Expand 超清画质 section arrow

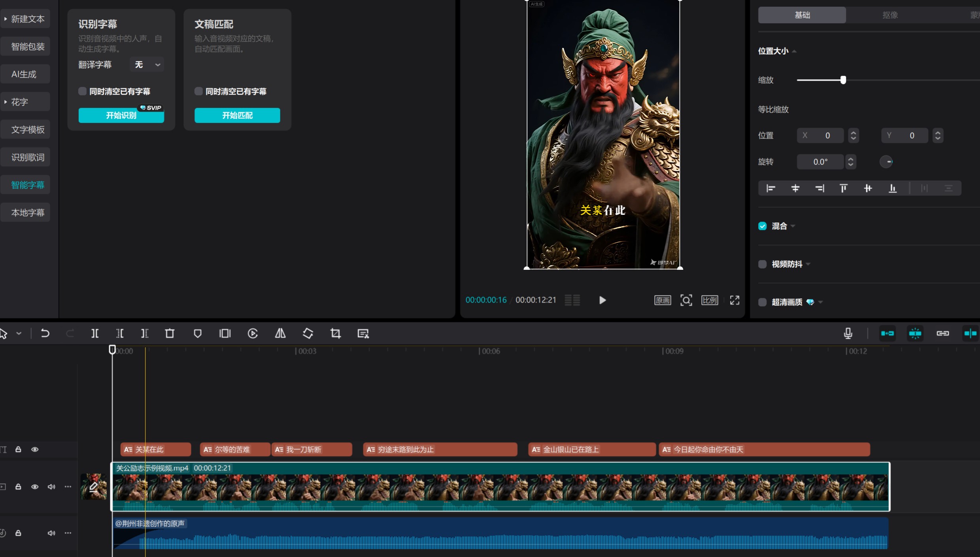(821, 302)
